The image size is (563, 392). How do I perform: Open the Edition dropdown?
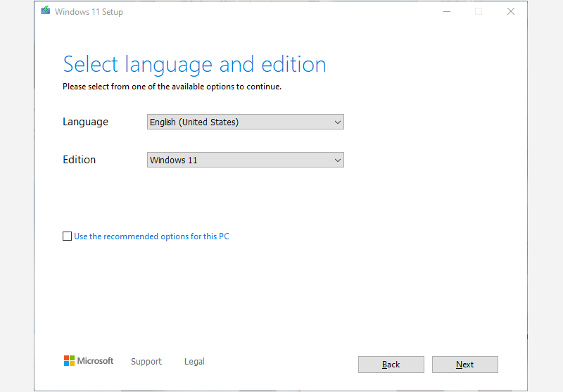pos(245,160)
